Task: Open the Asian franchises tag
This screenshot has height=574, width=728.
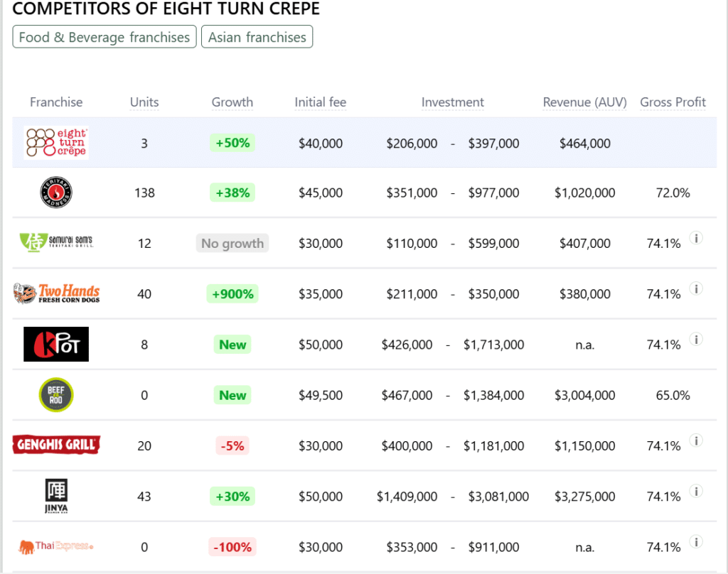Action: (x=257, y=37)
